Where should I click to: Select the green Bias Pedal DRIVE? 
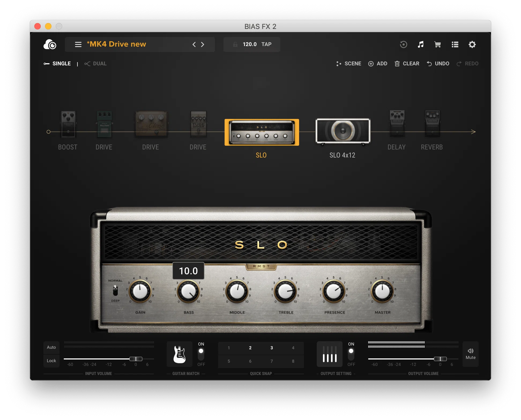pyautogui.click(x=104, y=124)
